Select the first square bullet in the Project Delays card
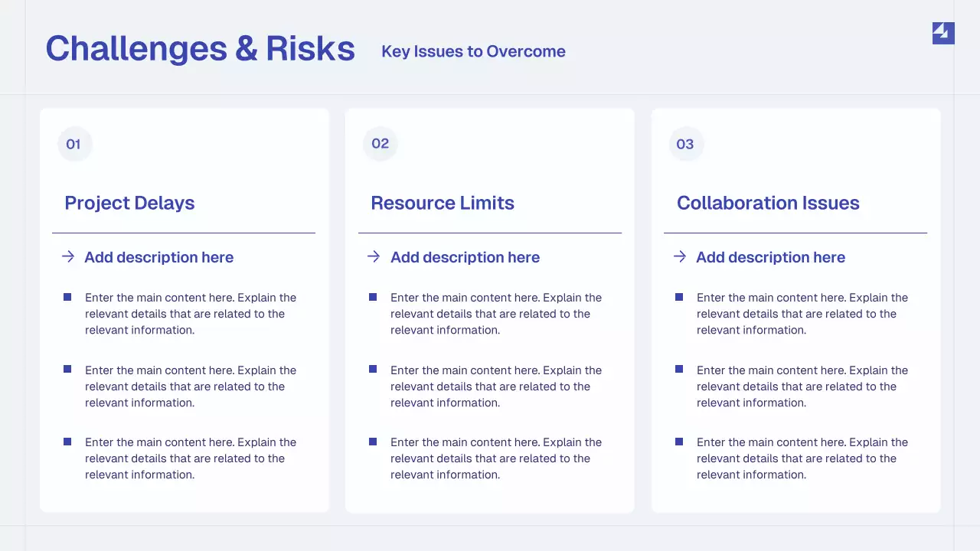This screenshot has height=551, width=980. [x=67, y=297]
